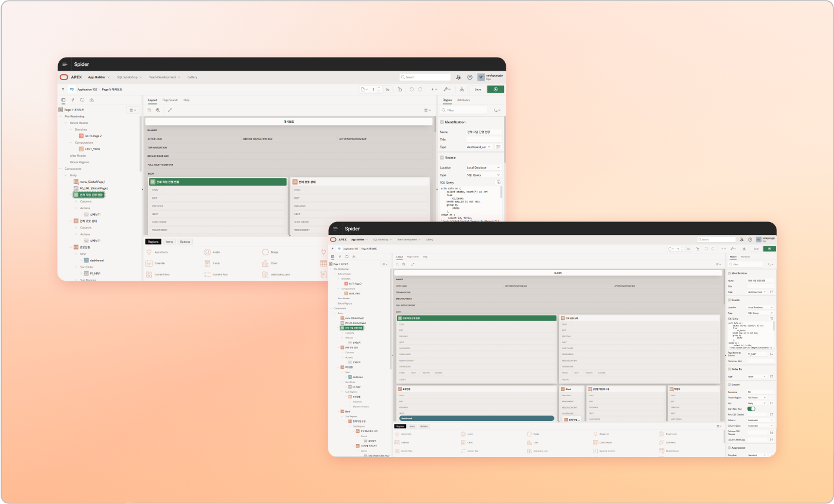Open the Gallery link in the back window
This screenshot has width=834, height=504.
tap(192, 77)
